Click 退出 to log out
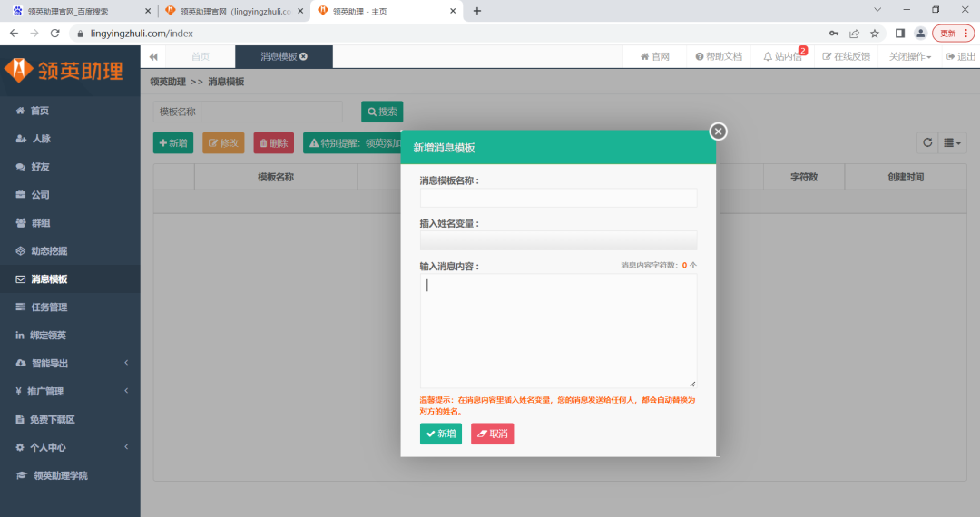The height and width of the screenshot is (517, 980). pos(961,57)
